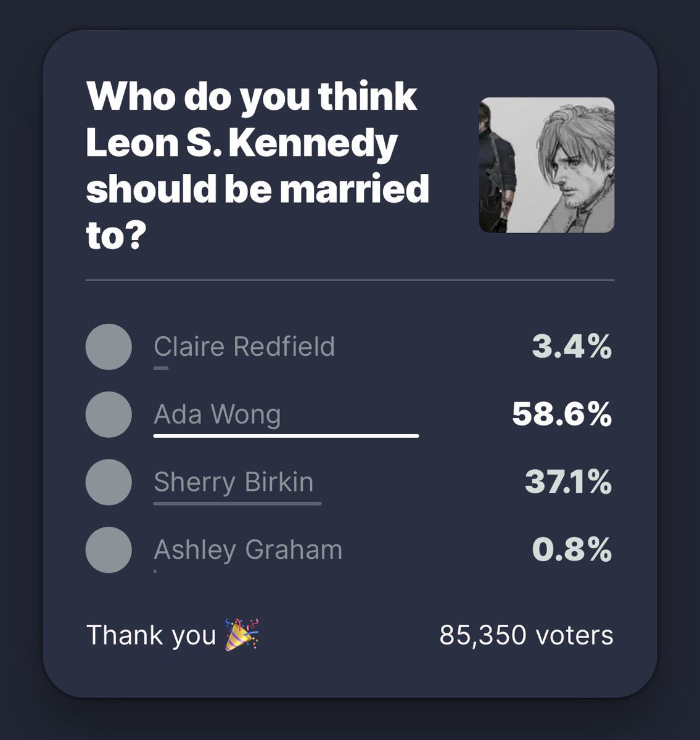Image resolution: width=700 pixels, height=740 pixels.
Task: Click the Ada Wong option label
Action: click(217, 414)
